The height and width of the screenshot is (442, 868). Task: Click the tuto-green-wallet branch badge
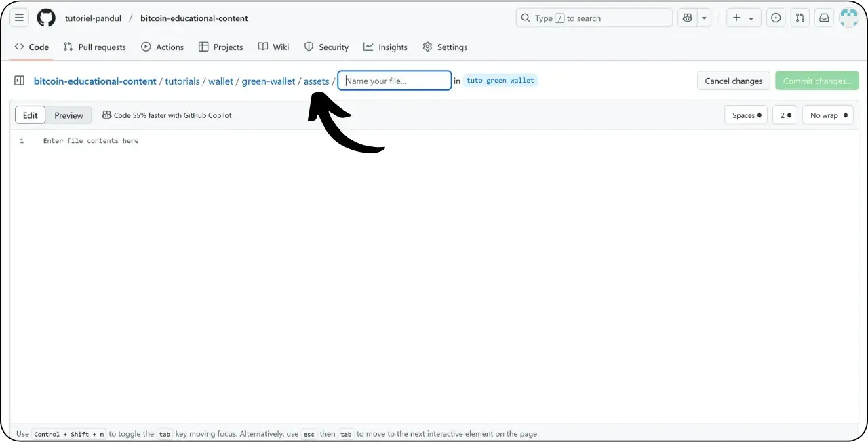tap(500, 80)
